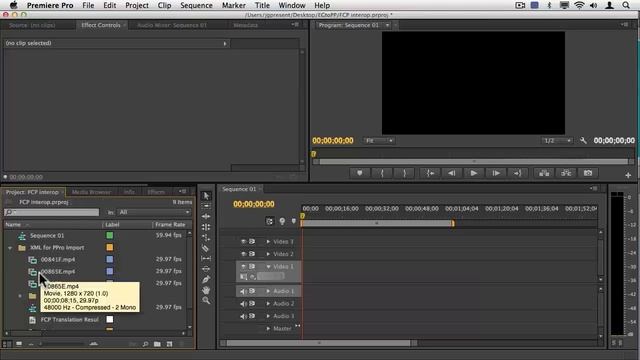This screenshot has height=360, width=640.
Task: Switch to the Effects tab
Action: tap(156, 192)
